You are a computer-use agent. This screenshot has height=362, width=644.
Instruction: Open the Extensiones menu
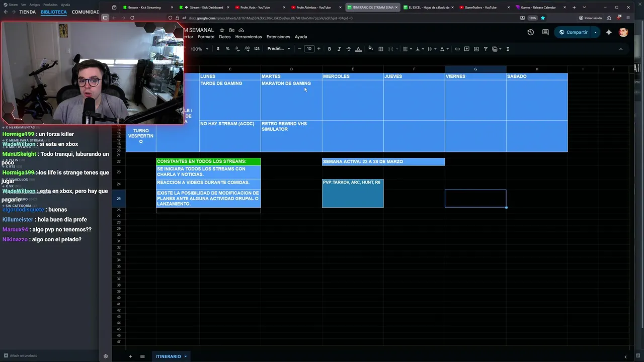278,37
